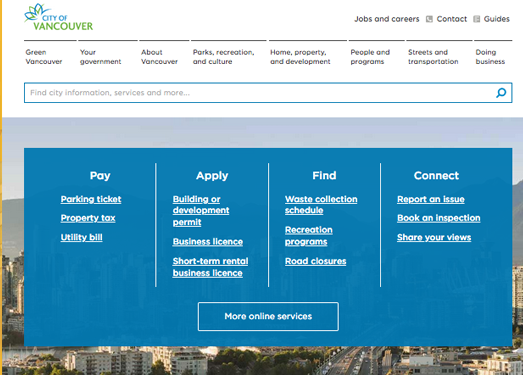Click the search magnifier icon
Screen dimensions: 523x375
click(501, 93)
